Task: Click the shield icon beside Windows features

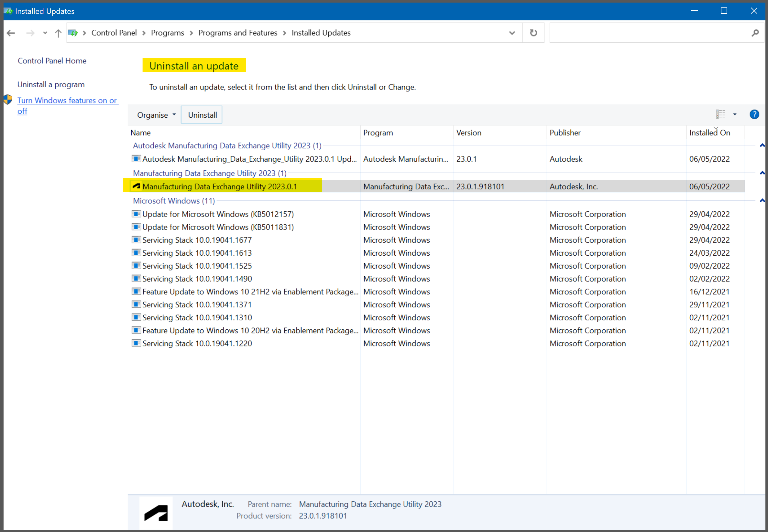Action: (x=8, y=100)
